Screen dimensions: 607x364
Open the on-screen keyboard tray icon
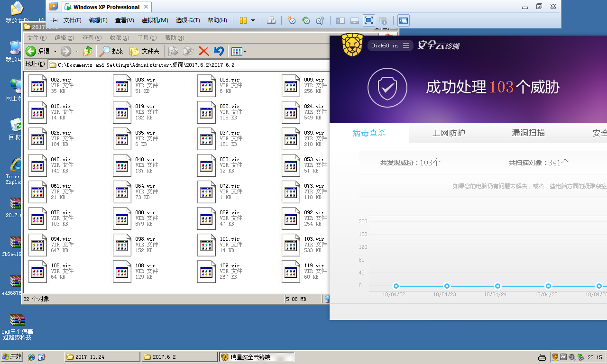(542, 357)
